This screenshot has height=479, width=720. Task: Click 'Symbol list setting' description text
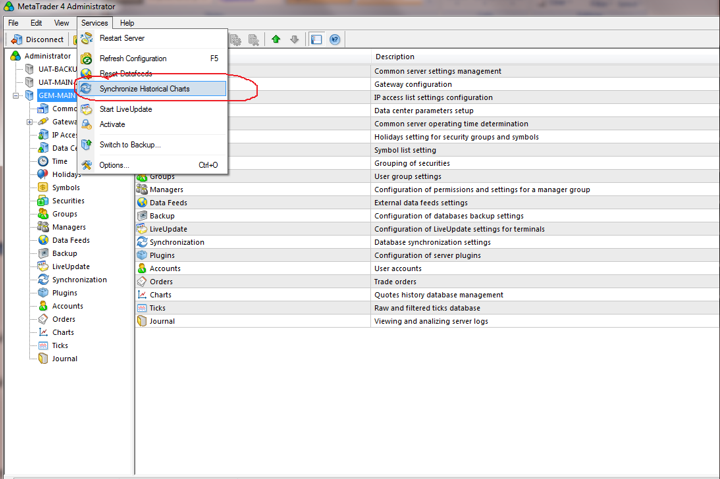[x=405, y=150]
